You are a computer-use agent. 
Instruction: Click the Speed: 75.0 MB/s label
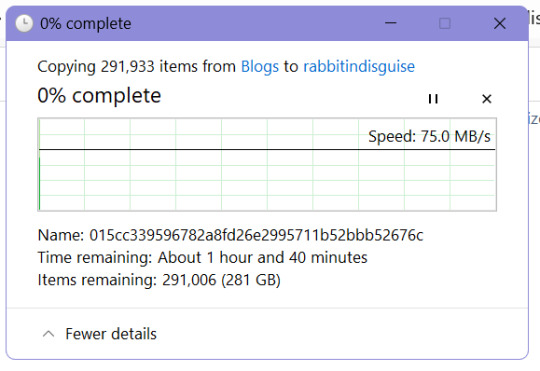(x=429, y=136)
